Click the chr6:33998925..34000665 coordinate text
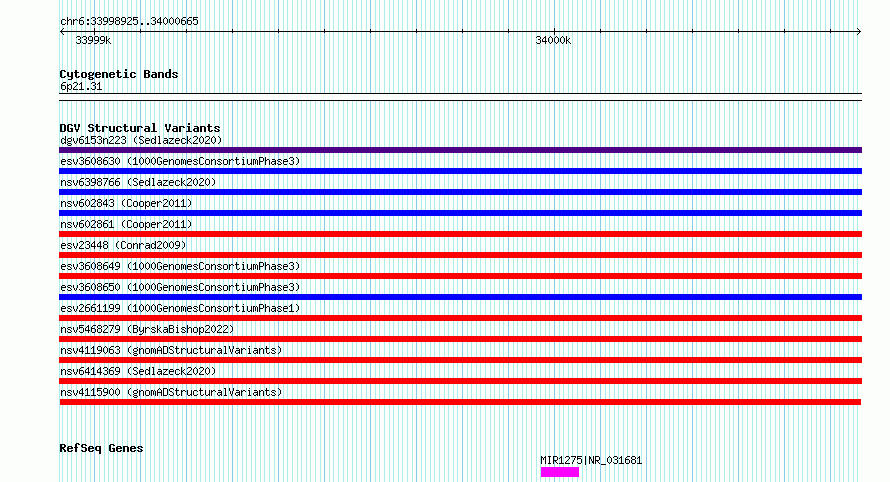Viewport: 890px width, 482px height. coord(129,22)
